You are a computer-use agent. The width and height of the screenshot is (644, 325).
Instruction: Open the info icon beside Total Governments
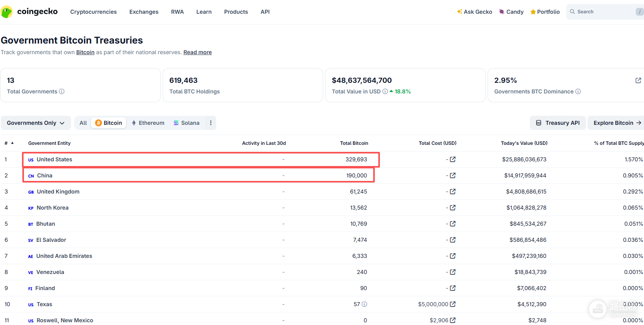click(62, 91)
